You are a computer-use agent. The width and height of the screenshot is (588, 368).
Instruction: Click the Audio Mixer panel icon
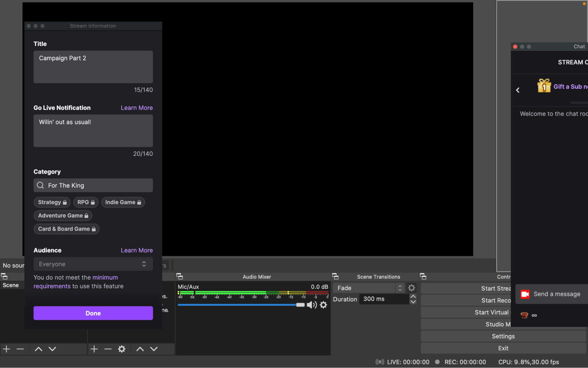click(x=180, y=276)
